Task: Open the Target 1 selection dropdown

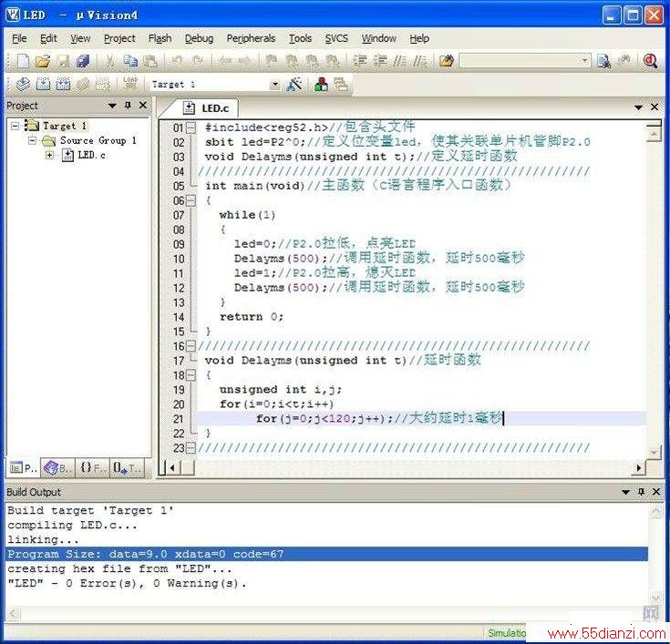Action: (275, 85)
